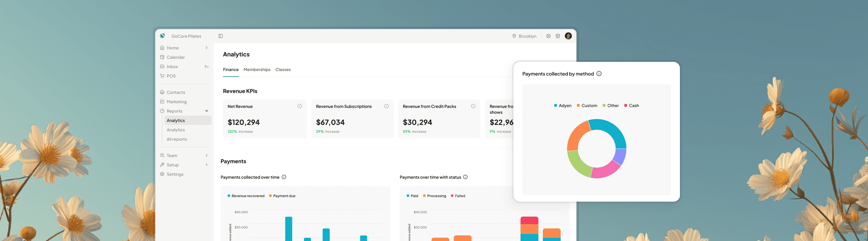Image resolution: width=868 pixels, height=241 pixels.
Task: Show info for Payments collected over time
Action: coord(284,177)
